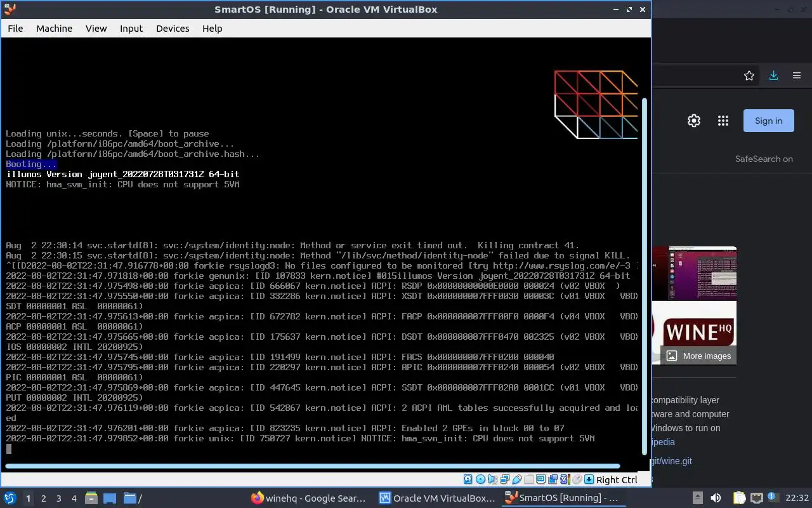Viewport: 812px width, 508px height.
Task: Click the CPU virtualization status indicator
Action: [565, 479]
